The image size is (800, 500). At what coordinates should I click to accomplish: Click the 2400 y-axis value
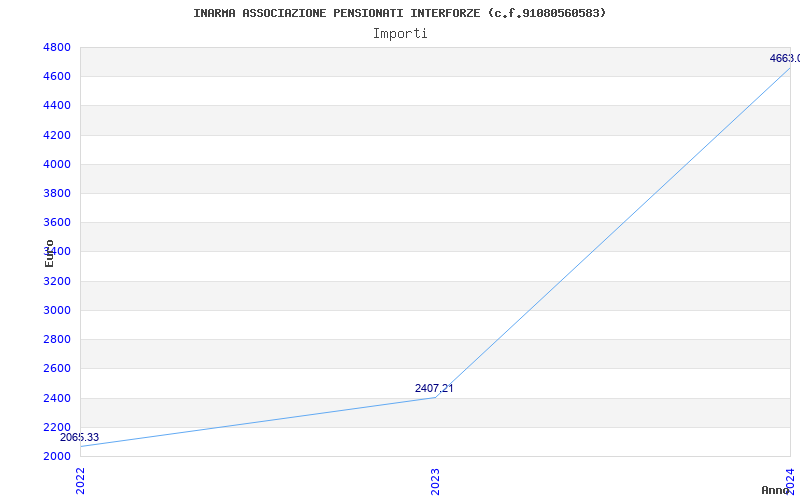click(x=57, y=398)
